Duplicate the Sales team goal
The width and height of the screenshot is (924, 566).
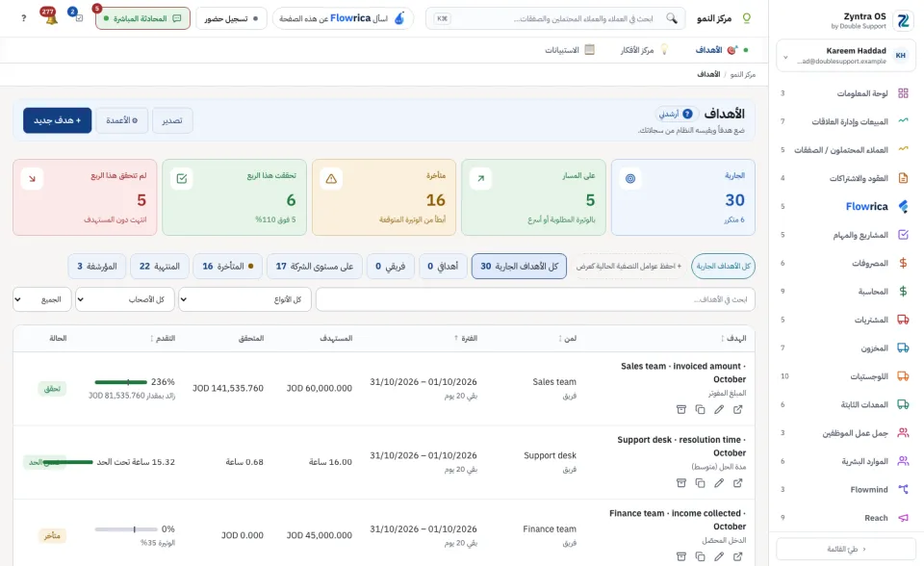700,409
